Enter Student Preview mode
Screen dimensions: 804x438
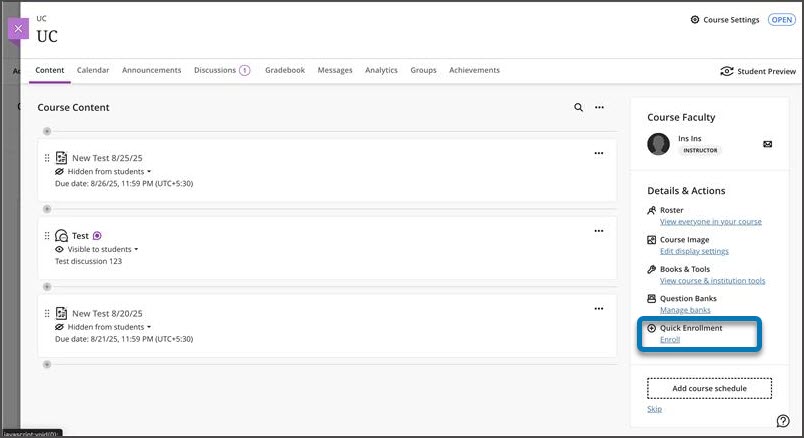click(758, 72)
